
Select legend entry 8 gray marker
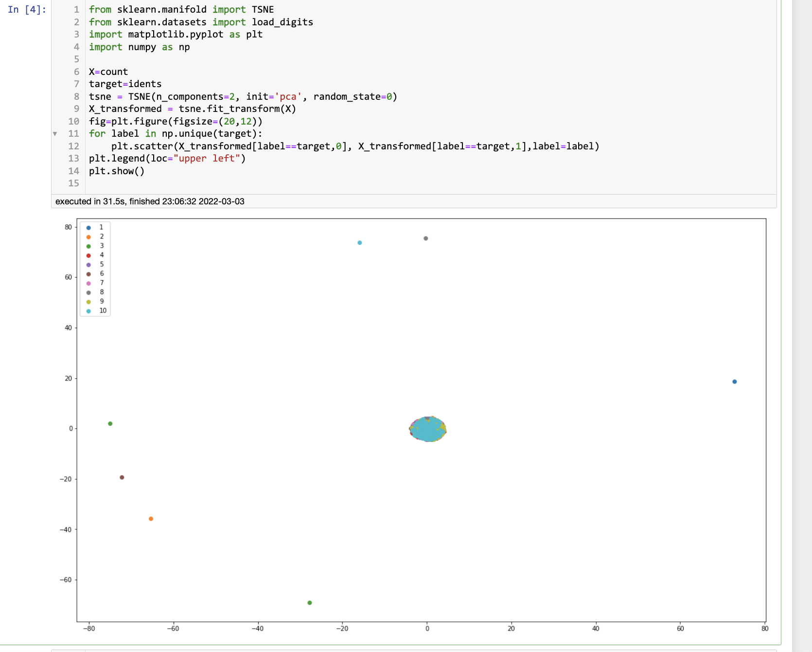[x=88, y=292]
